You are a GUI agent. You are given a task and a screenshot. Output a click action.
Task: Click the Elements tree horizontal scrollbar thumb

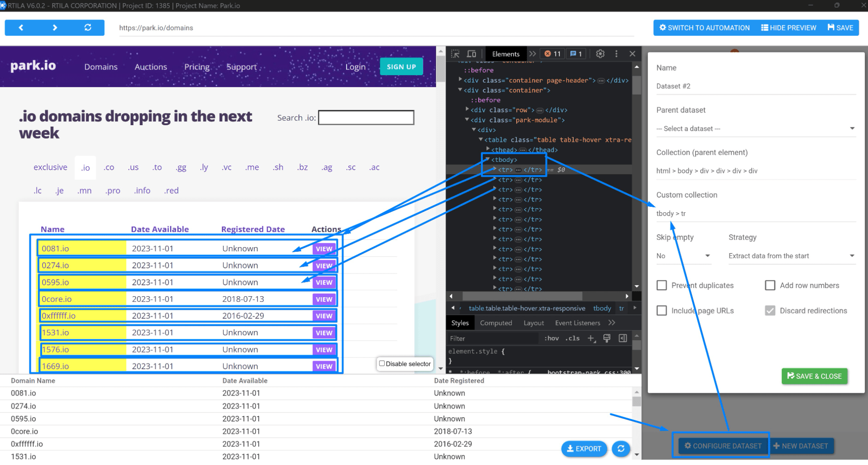522,296
